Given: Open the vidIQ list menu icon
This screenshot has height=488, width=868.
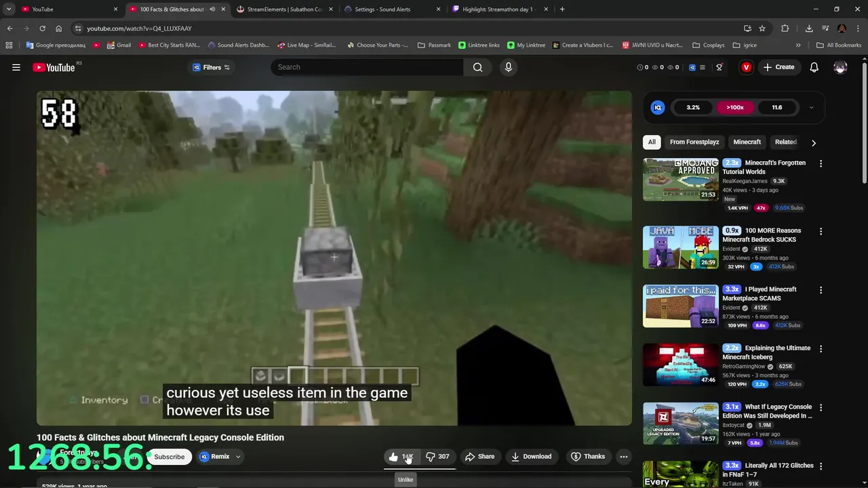Looking at the screenshot, I should click(x=703, y=67).
